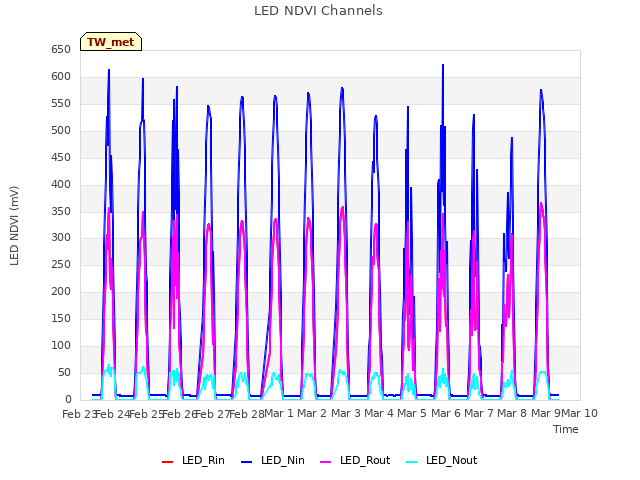Click the y-axis tick 400
The height and width of the screenshot is (480, 640).
(61, 184)
